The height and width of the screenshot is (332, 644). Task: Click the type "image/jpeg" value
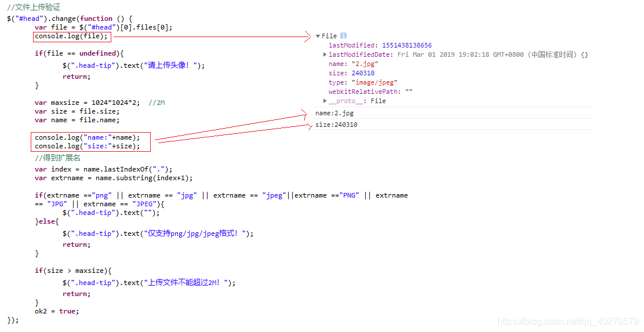coord(374,82)
